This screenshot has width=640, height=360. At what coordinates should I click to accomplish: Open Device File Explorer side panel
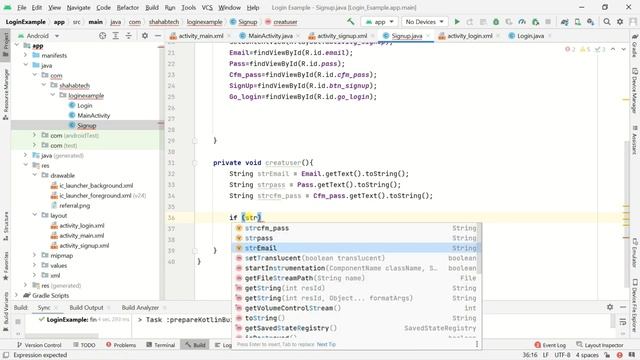(635, 306)
